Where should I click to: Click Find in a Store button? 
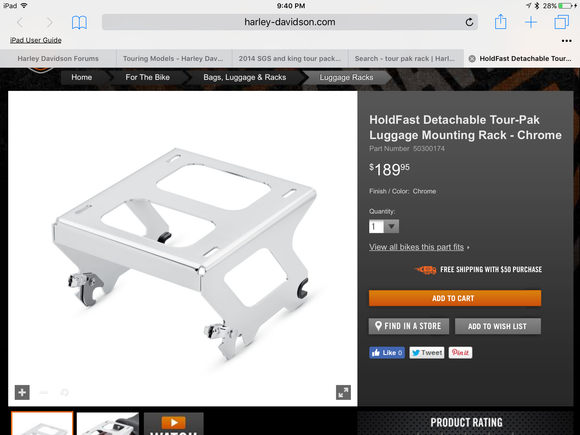coord(409,326)
